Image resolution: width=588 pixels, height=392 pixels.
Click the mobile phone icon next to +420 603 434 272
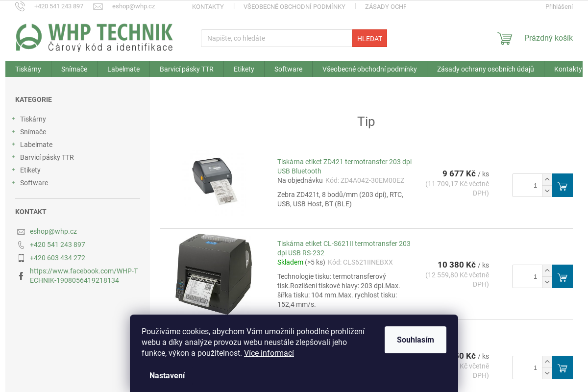(21, 258)
